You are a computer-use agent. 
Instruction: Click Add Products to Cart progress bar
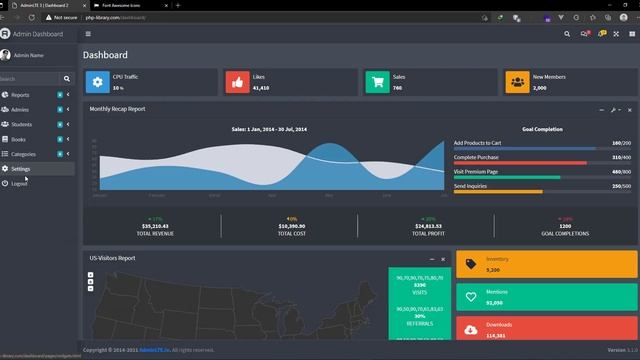pyautogui.click(x=542, y=149)
